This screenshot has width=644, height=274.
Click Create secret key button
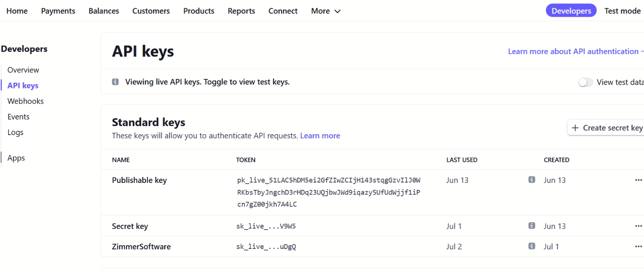[607, 128]
